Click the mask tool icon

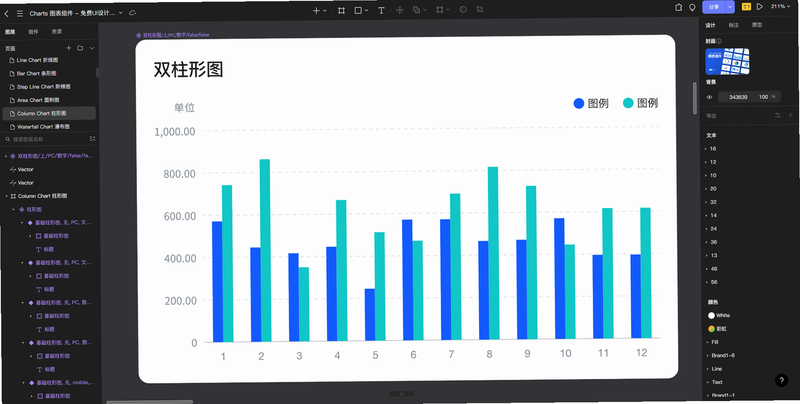pos(439,10)
